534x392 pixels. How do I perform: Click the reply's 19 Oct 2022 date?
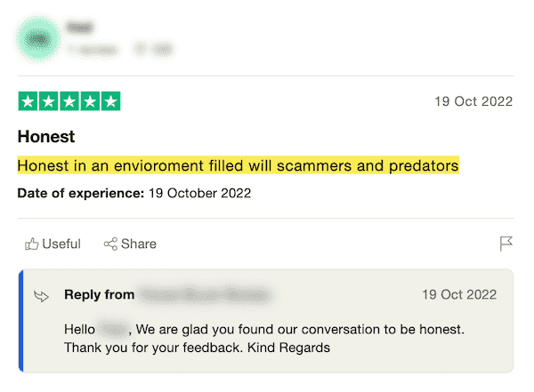(x=459, y=294)
